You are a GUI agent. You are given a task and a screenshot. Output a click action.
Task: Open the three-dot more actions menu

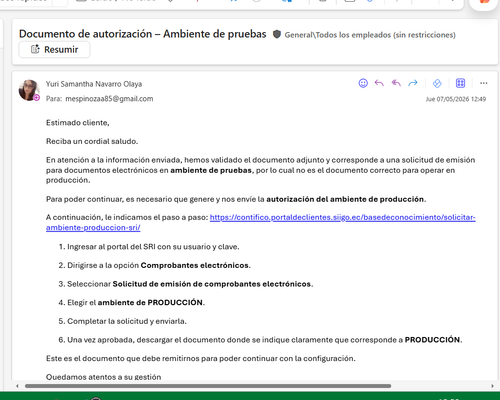tap(484, 83)
